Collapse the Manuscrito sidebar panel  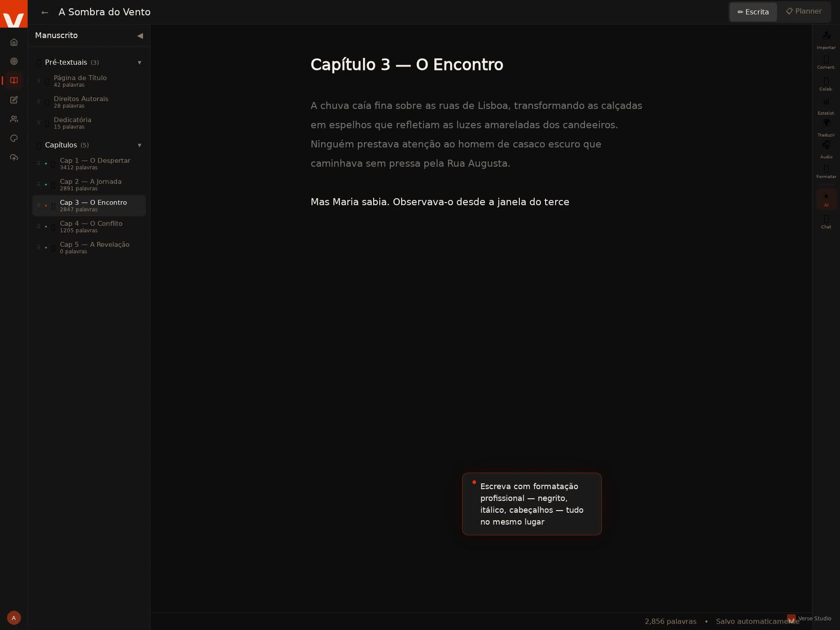point(140,36)
